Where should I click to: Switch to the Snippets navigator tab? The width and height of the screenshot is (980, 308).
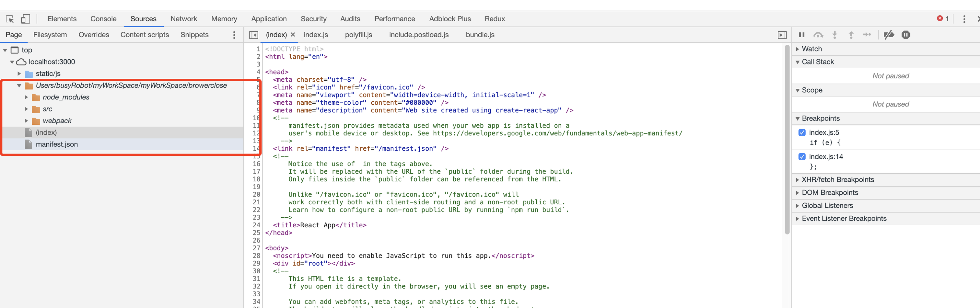[194, 35]
